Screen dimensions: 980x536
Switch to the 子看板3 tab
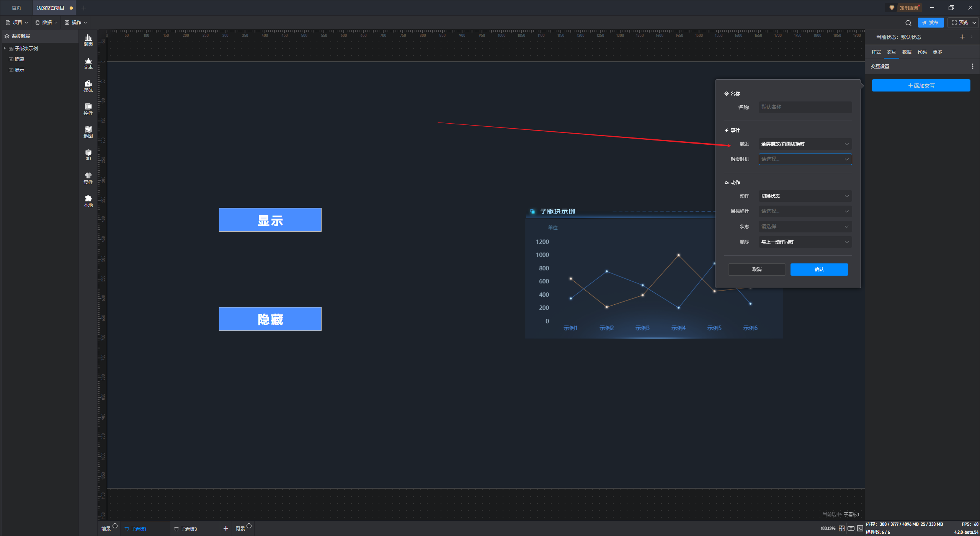coord(188,529)
